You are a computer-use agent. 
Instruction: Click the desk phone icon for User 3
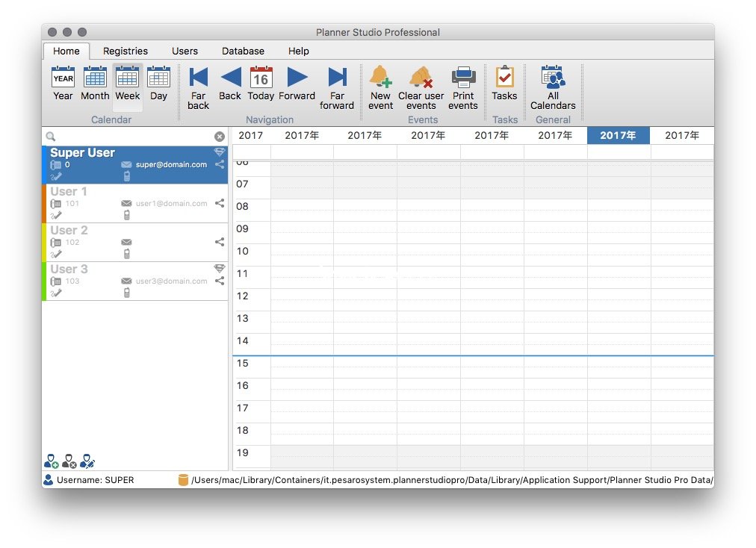[x=55, y=281]
